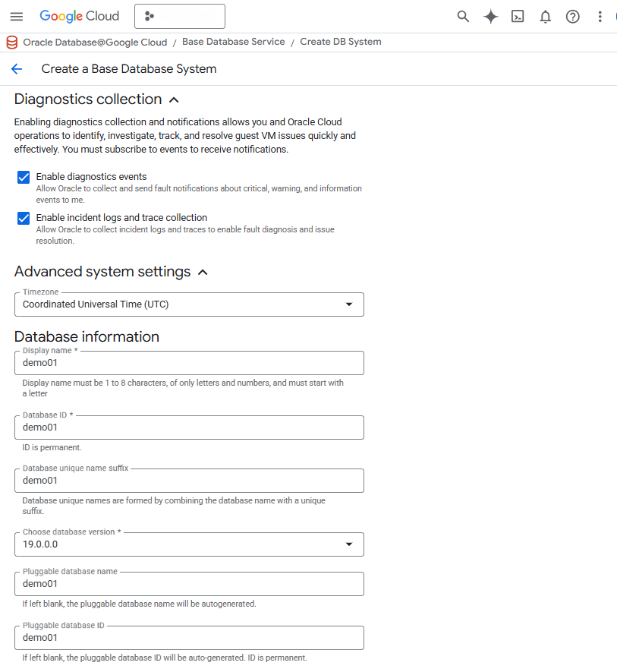Click the 'ID is permanent.' hint text

click(x=52, y=447)
